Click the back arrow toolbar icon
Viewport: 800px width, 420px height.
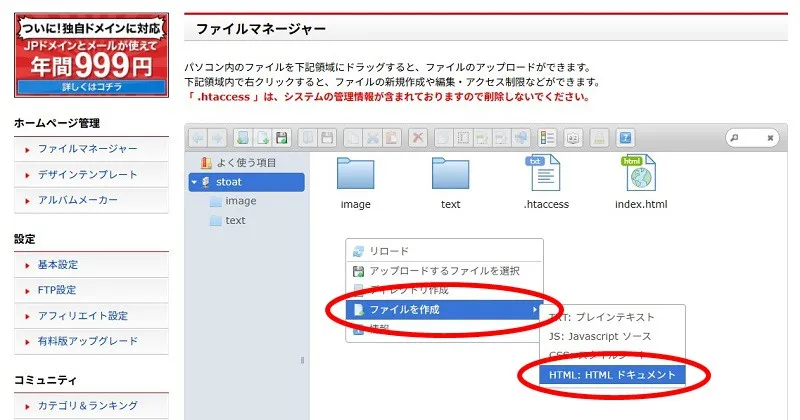[x=198, y=138]
